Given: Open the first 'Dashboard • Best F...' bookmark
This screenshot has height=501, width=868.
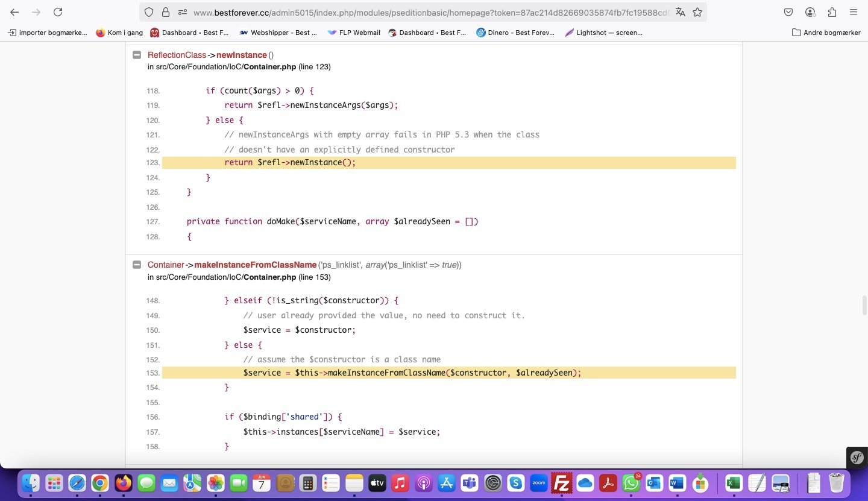Looking at the screenshot, I should [x=189, y=33].
